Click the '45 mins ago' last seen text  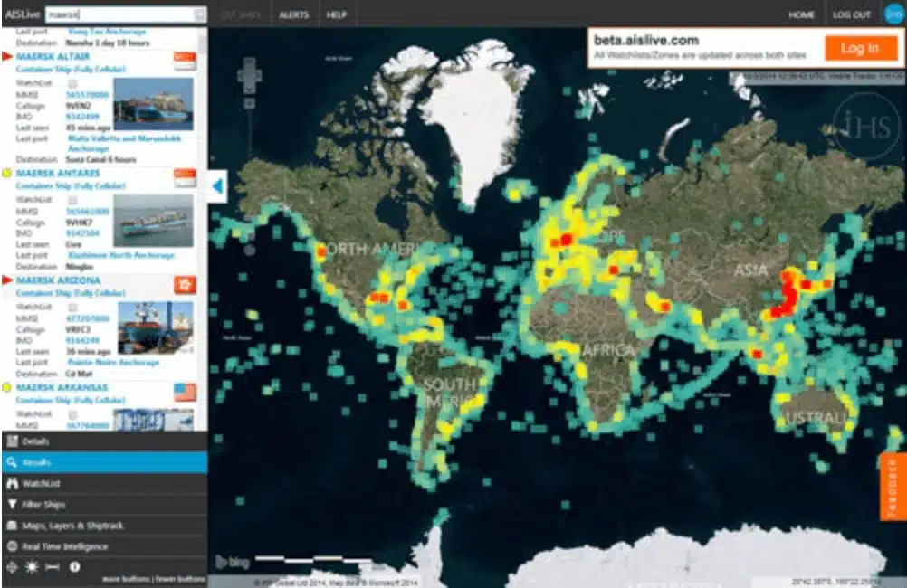tap(87, 128)
